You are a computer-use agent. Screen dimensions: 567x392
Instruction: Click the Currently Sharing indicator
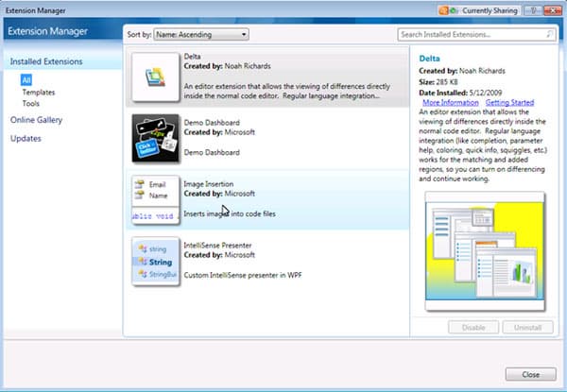490,10
